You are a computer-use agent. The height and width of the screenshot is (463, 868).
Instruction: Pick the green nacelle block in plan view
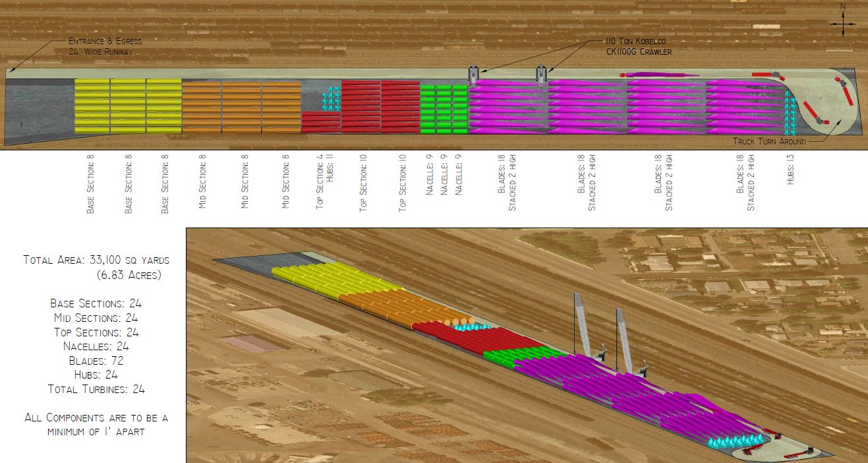pos(444,109)
